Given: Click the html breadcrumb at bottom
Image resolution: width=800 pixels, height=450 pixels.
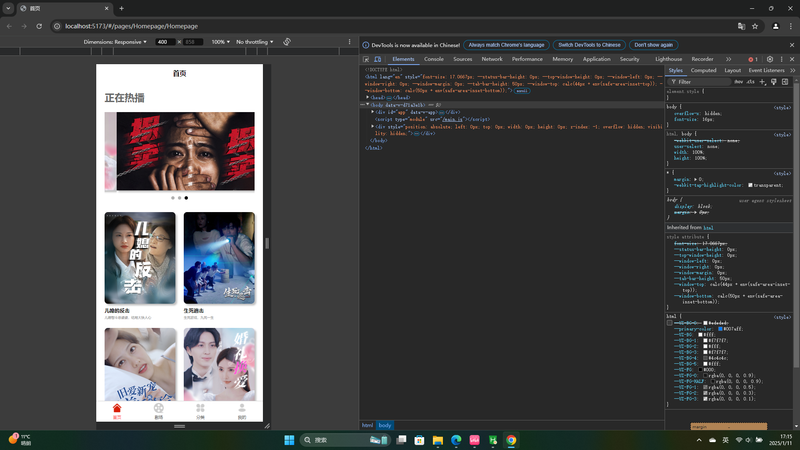Looking at the screenshot, I should [367, 425].
